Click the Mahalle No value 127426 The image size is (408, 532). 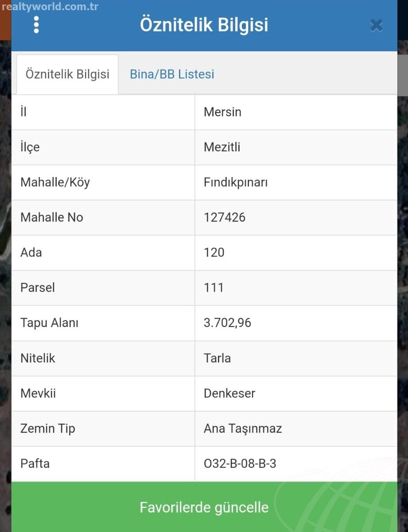(225, 217)
